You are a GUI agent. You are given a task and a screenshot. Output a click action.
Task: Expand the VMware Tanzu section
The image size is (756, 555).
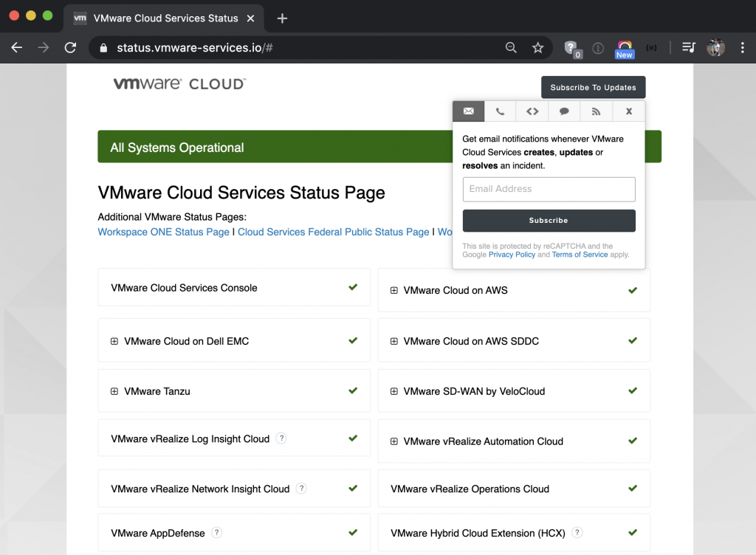(x=114, y=390)
